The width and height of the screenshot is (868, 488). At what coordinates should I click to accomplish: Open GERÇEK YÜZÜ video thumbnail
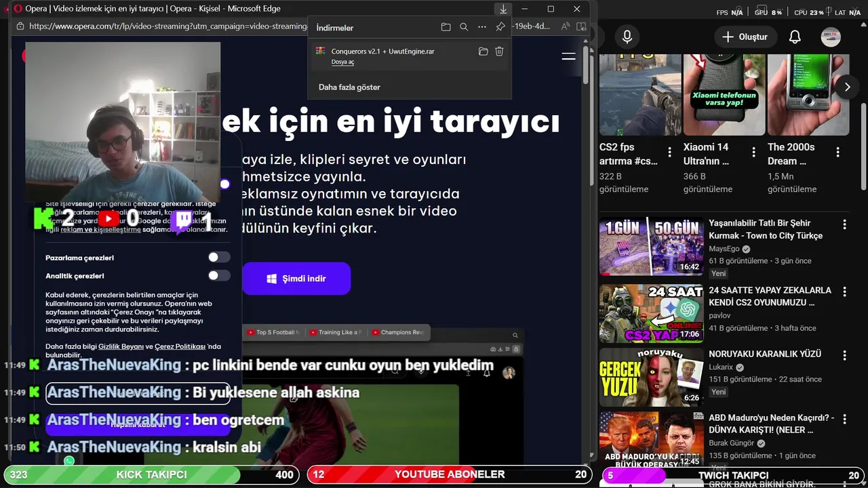coord(651,377)
